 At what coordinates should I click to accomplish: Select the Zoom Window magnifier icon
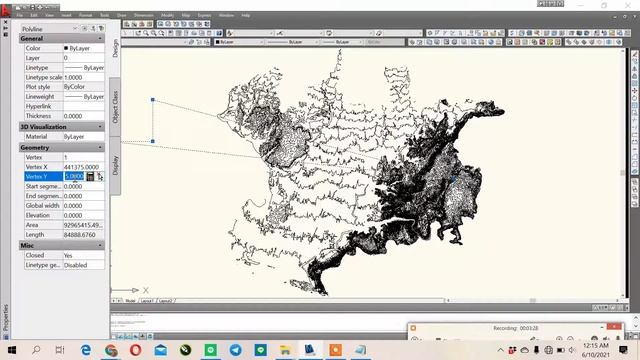[x=153, y=33]
